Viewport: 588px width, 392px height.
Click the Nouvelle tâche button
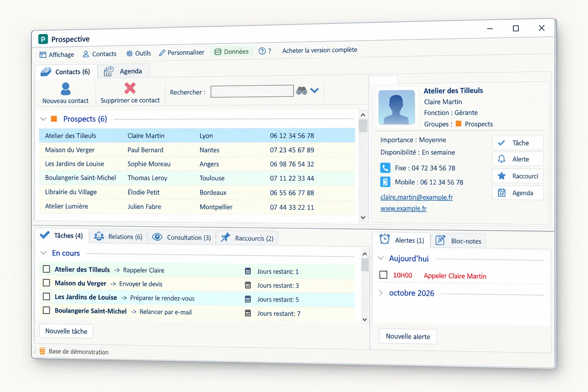[x=66, y=331]
